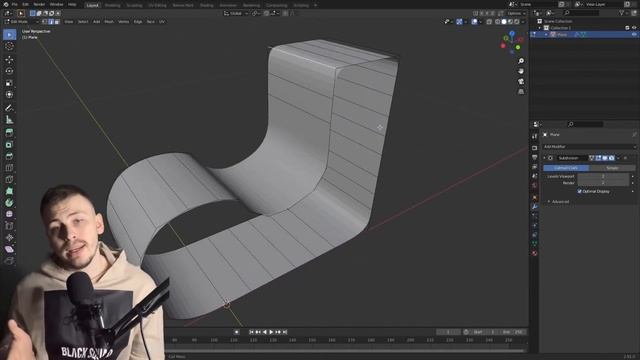The image size is (640, 360).
Task: Select the Select Box tool
Action: tap(9, 35)
